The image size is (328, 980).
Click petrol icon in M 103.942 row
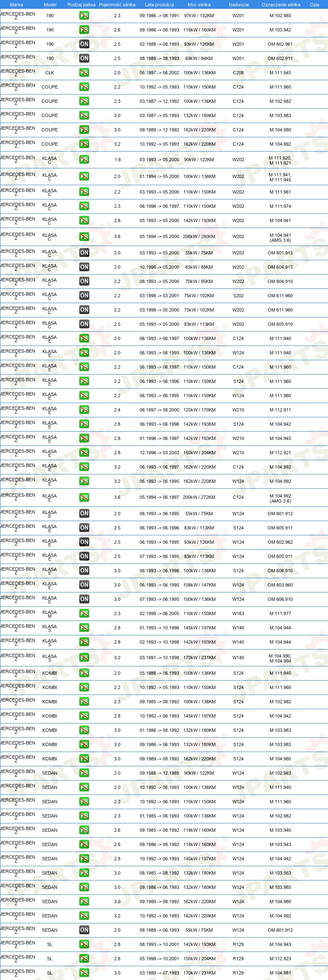click(x=84, y=30)
